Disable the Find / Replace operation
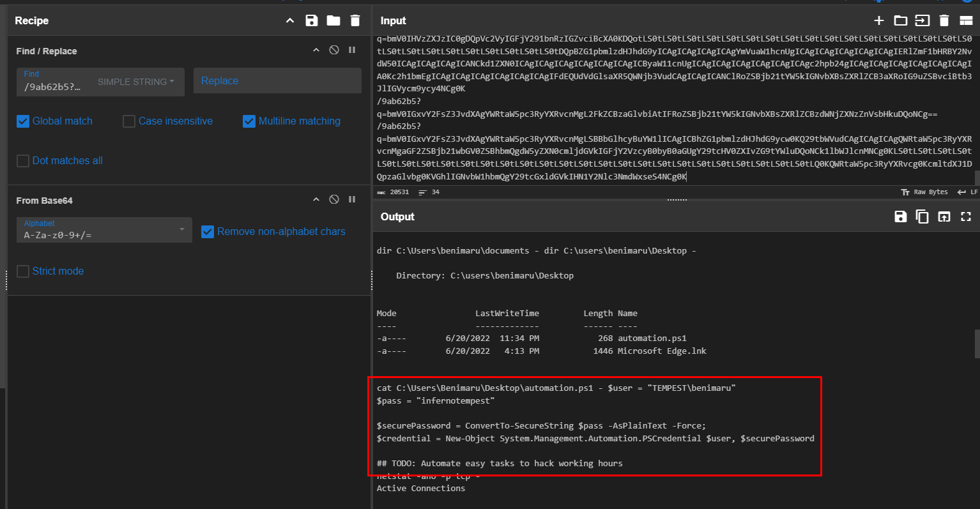This screenshot has width=980, height=509. pyautogui.click(x=333, y=50)
